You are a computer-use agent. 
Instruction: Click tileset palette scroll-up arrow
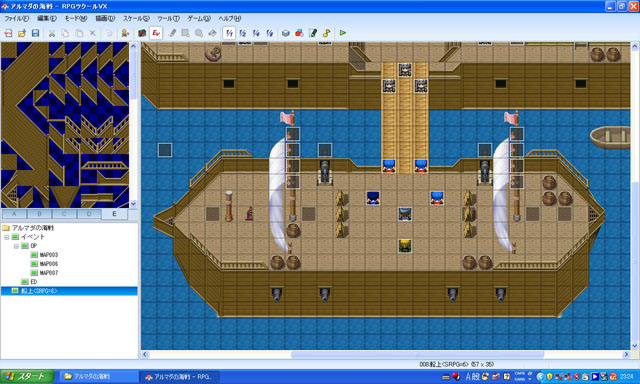click(x=133, y=46)
